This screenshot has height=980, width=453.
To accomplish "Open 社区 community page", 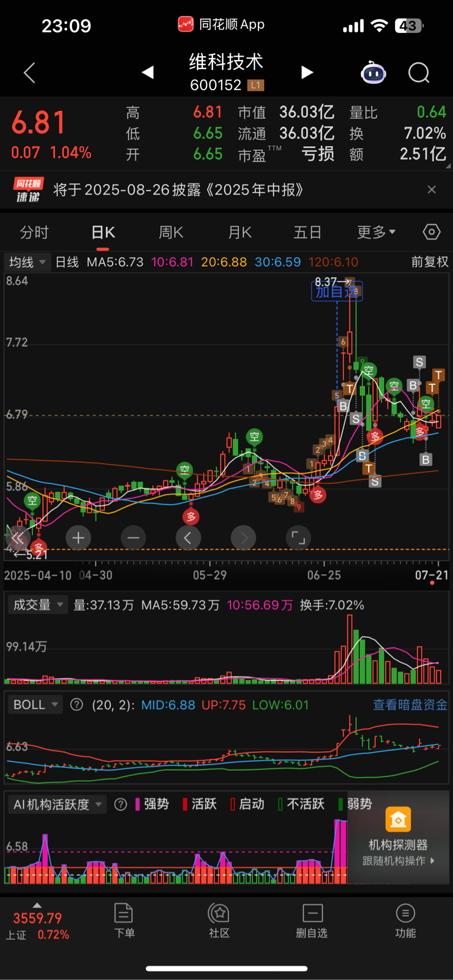I will (x=219, y=920).
